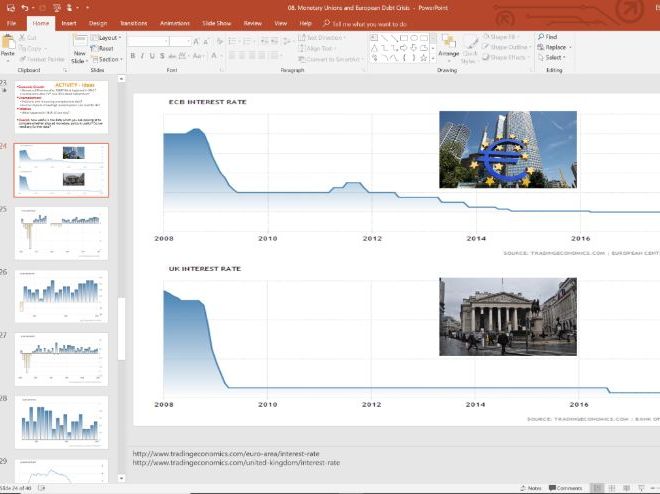Open the Select dropdown in Editing group
This screenshot has height=494, width=660.
[x=554, y=58]
